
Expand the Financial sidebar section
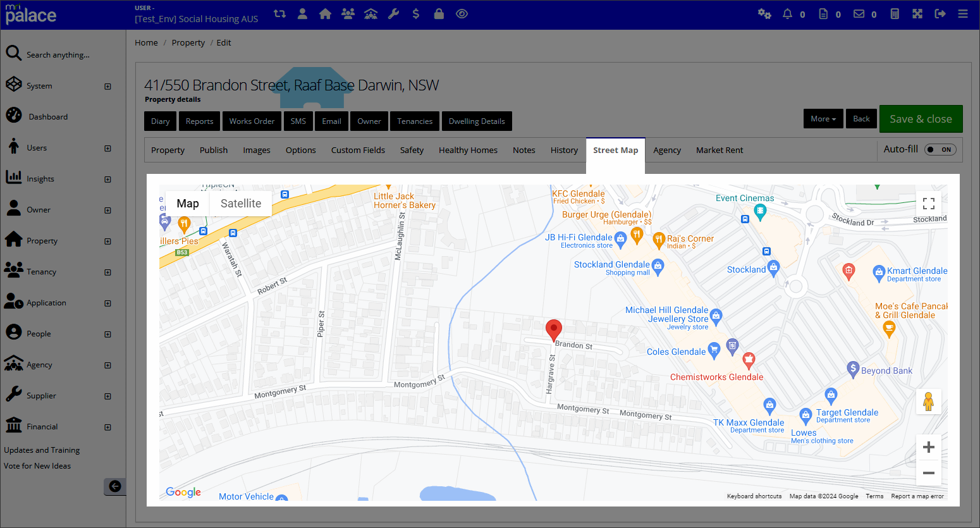(x=107, y=427)
